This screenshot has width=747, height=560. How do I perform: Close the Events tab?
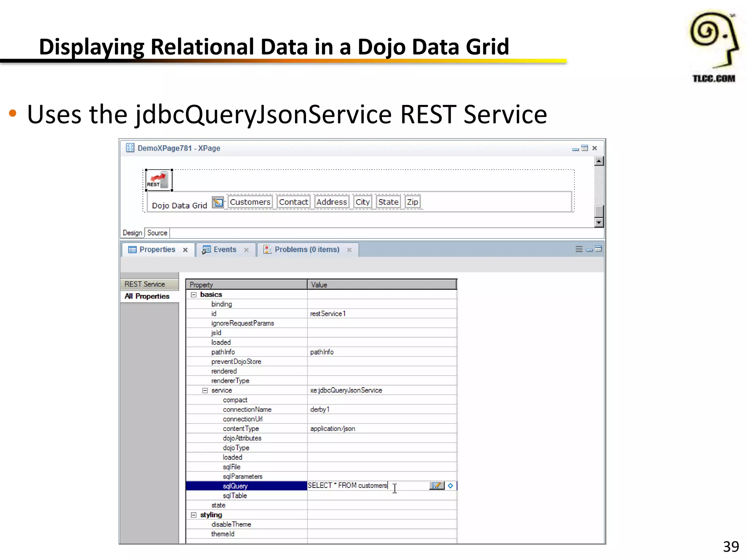(246, 250)
